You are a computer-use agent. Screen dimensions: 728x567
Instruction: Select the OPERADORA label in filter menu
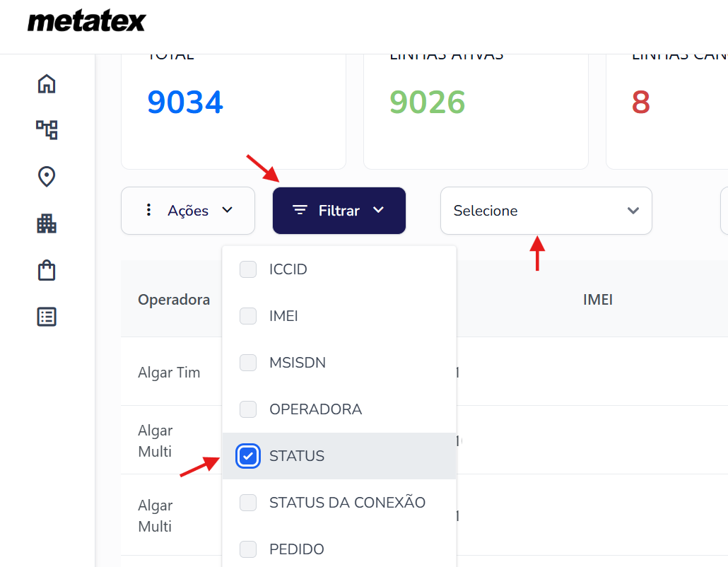click(x=316, y=409)
